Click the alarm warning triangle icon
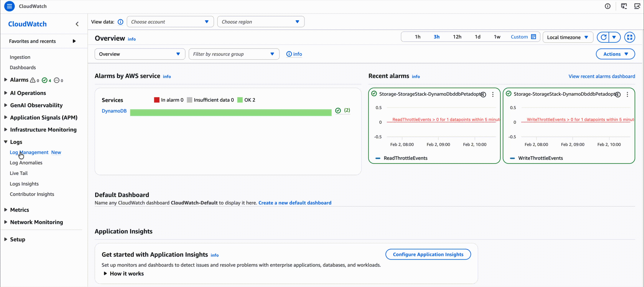 click(32, 80)
